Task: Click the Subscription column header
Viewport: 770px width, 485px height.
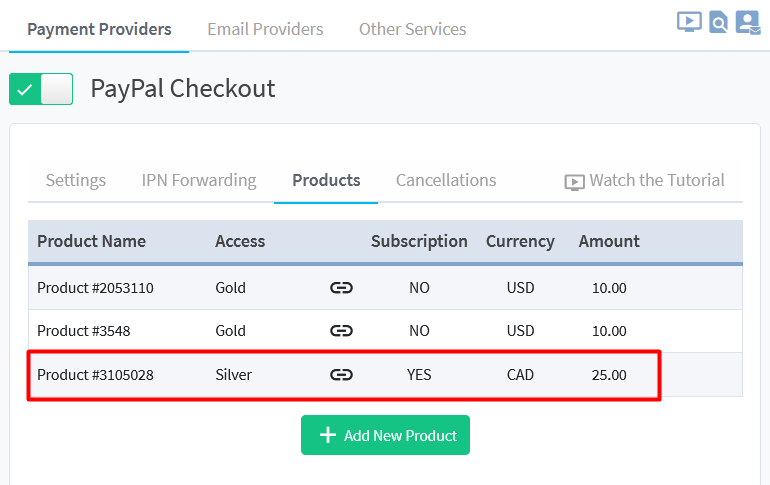Action: point(419,241)
